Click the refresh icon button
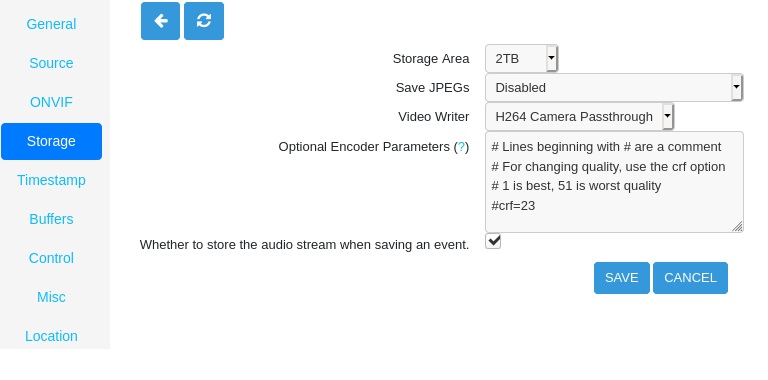Screen dimensions: 768x380 204,21
